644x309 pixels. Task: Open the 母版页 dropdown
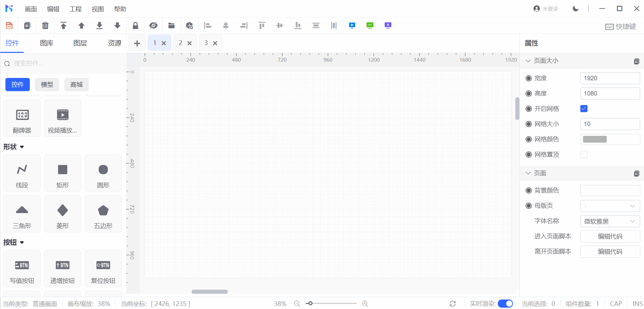[610, 206]
